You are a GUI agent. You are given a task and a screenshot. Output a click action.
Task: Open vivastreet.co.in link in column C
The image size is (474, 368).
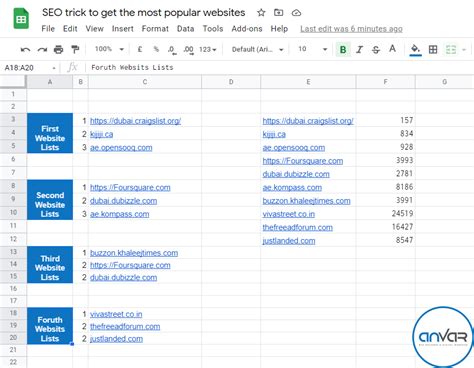[116, 314]
